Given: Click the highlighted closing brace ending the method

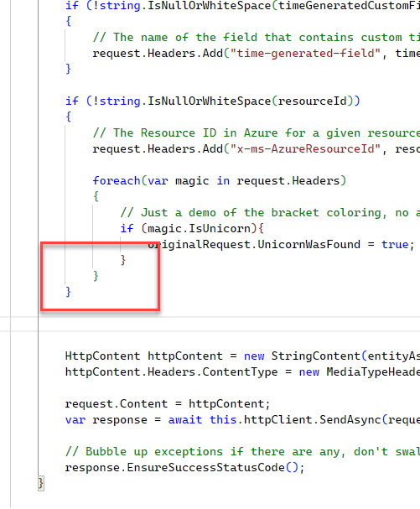Looking at the screenshot, I should tap(41, 484).
